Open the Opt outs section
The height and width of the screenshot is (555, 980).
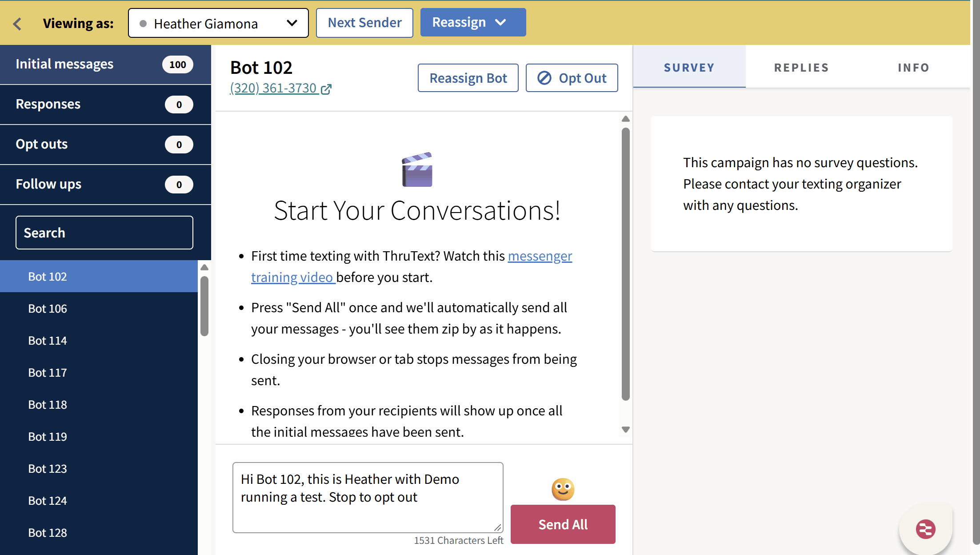point(105,145)
